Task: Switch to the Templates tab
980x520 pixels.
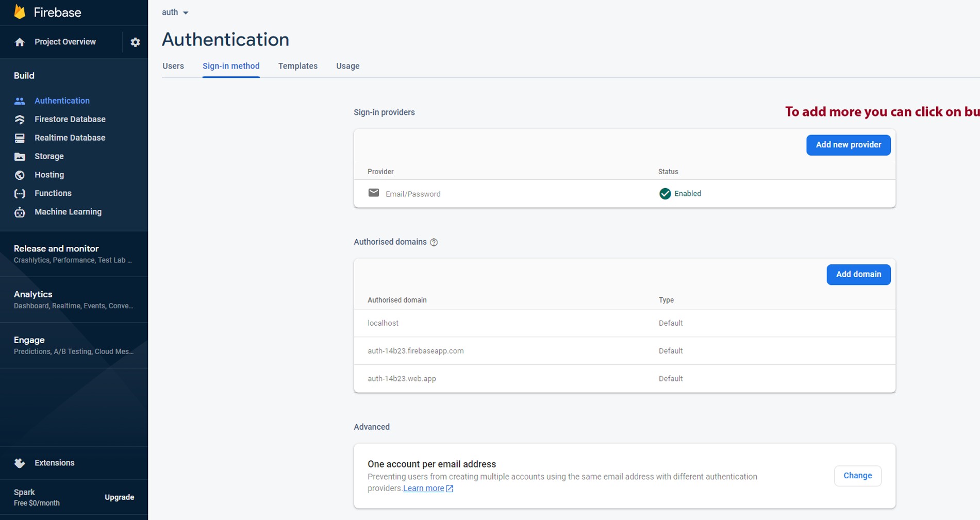Action: pyautogui.click(x=297, y=66)
